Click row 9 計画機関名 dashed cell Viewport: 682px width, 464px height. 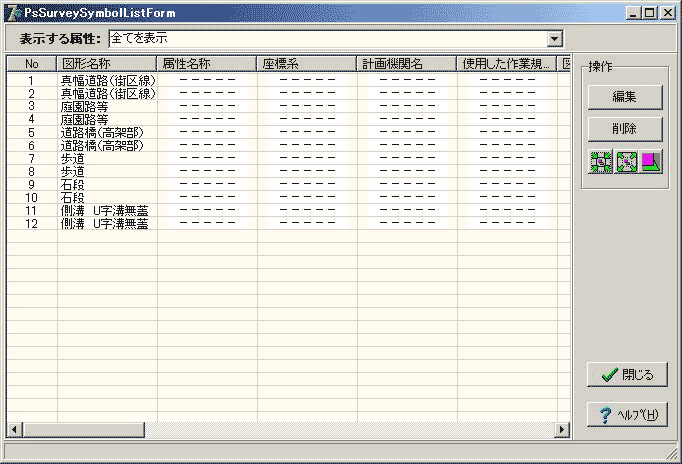(408, 184)
